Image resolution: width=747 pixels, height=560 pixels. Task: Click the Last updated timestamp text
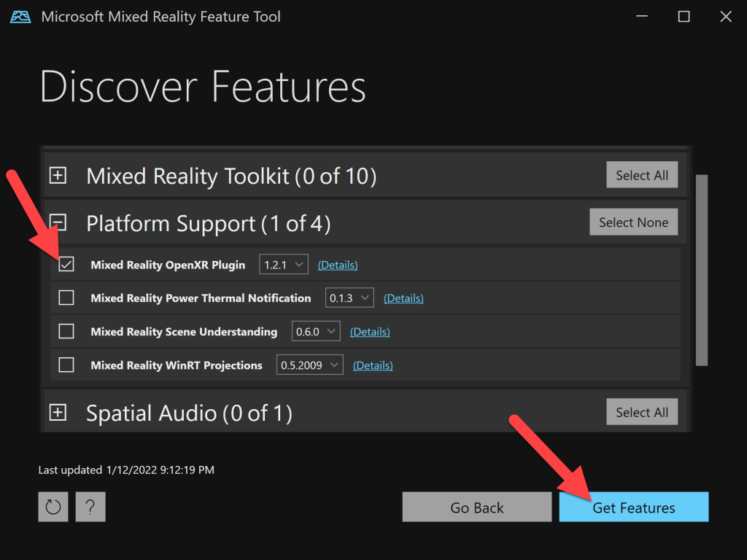tap(126, 470)
